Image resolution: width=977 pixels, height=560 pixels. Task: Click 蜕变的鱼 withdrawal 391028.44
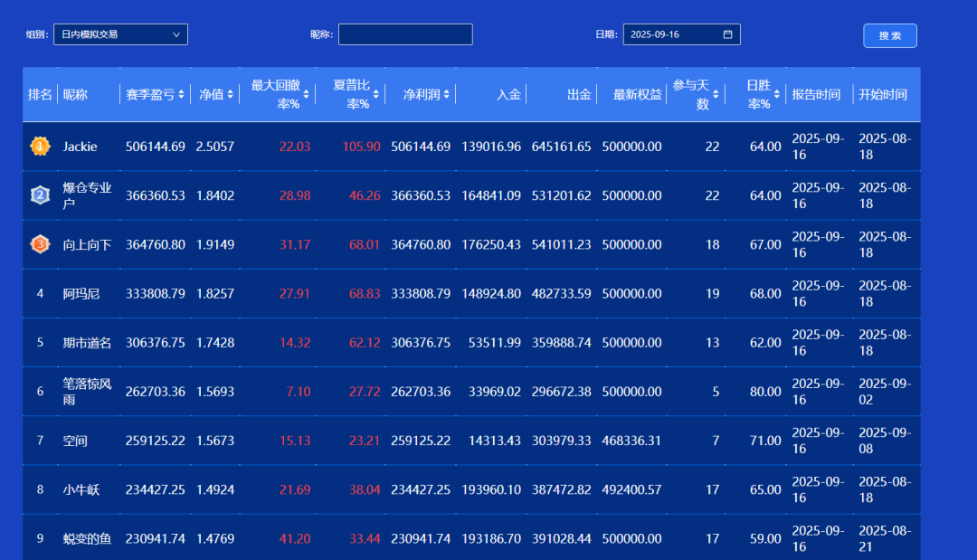pos(562,539)
